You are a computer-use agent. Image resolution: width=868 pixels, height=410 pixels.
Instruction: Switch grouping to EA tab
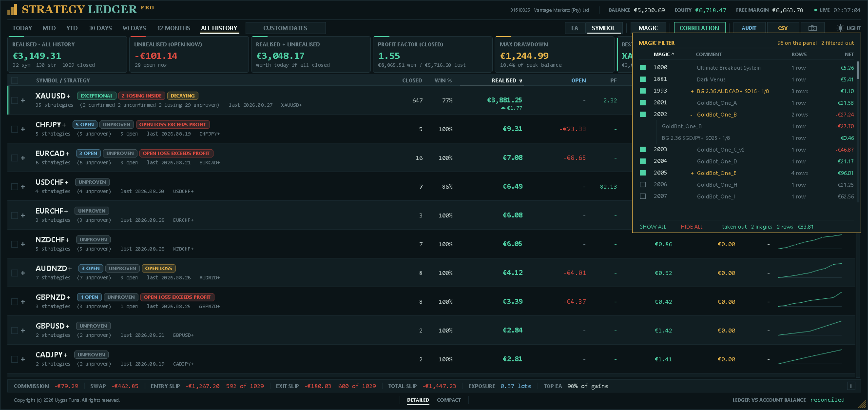point(575,28)
